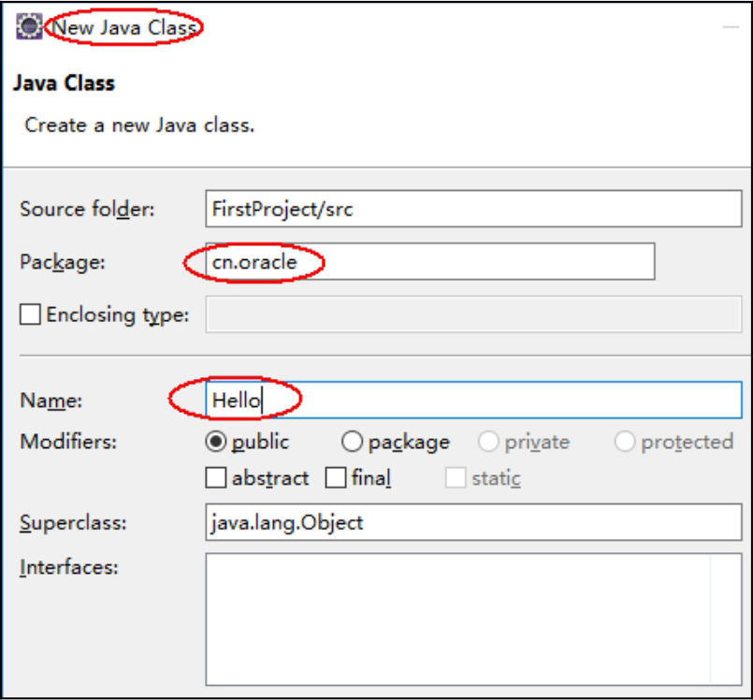The width and height of the screenshot is (753, 700).
Task: Minimize the New Java Class dialog
Action: [731, 28]
